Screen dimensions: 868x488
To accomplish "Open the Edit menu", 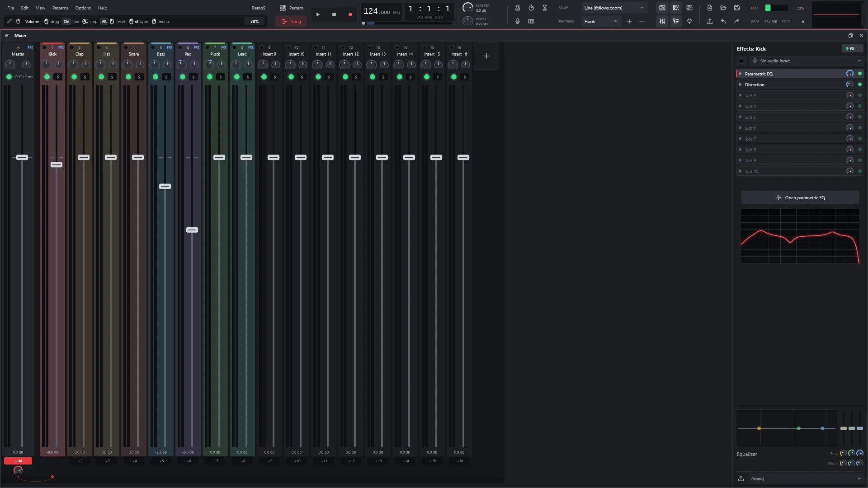I will tap(25, 8).
